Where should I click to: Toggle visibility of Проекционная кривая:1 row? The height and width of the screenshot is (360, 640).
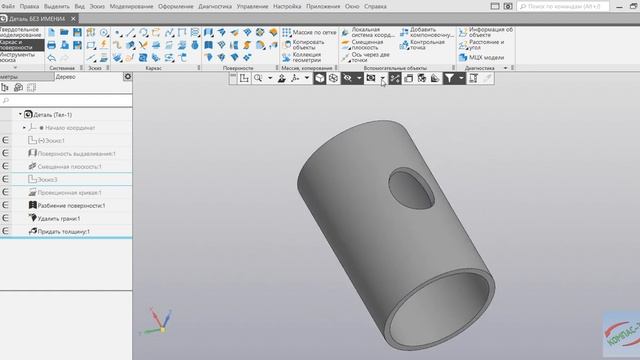(5, 192)
